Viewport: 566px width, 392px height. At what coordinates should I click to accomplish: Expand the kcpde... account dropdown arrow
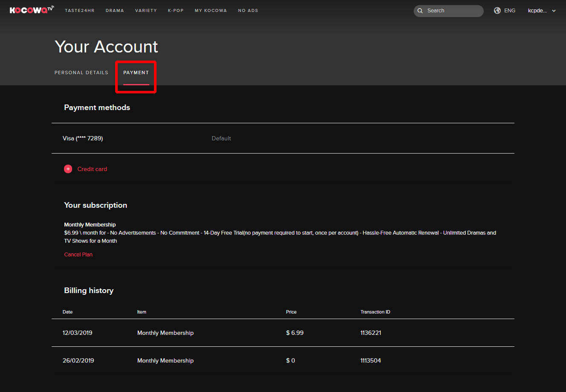554,11
